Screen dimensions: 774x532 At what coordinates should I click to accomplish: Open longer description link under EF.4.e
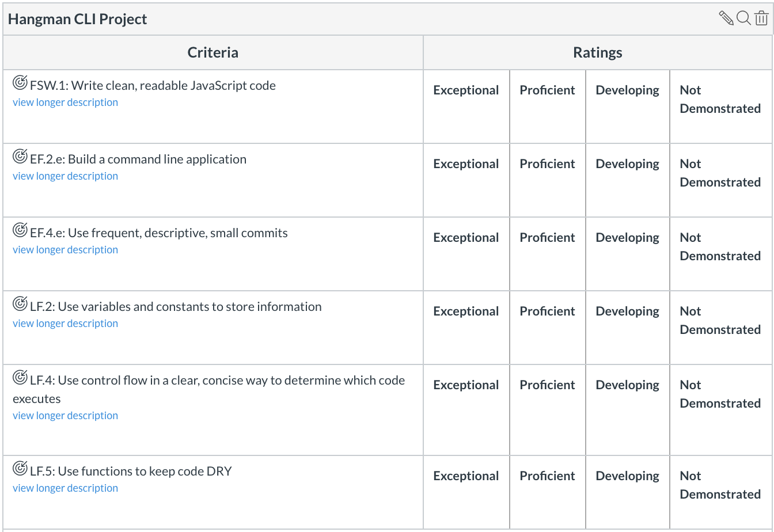(65, 250)
